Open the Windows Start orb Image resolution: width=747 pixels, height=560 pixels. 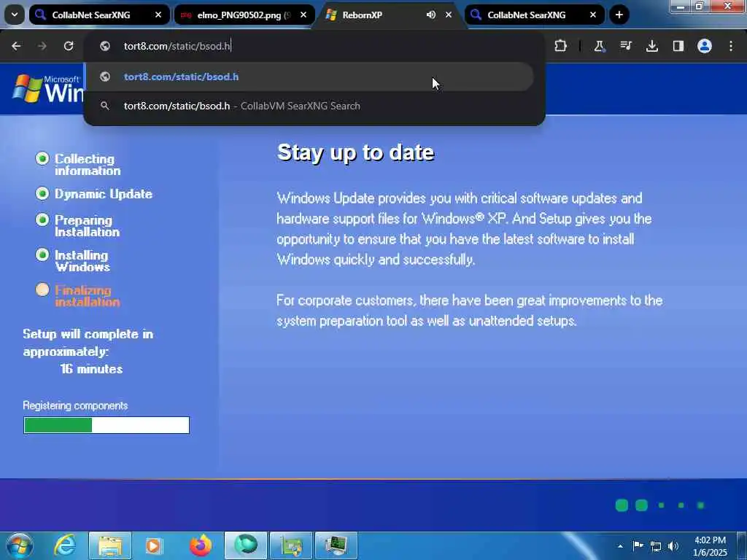coord(20,545)
